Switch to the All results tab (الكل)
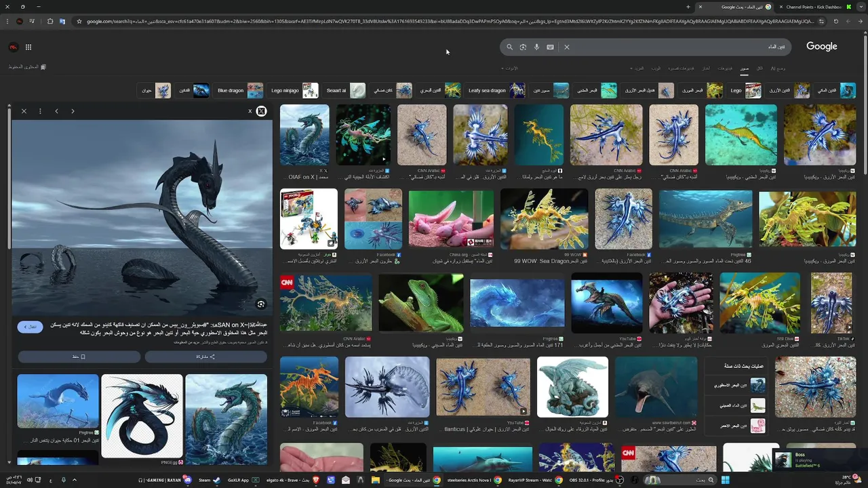 tap(760, 68)
